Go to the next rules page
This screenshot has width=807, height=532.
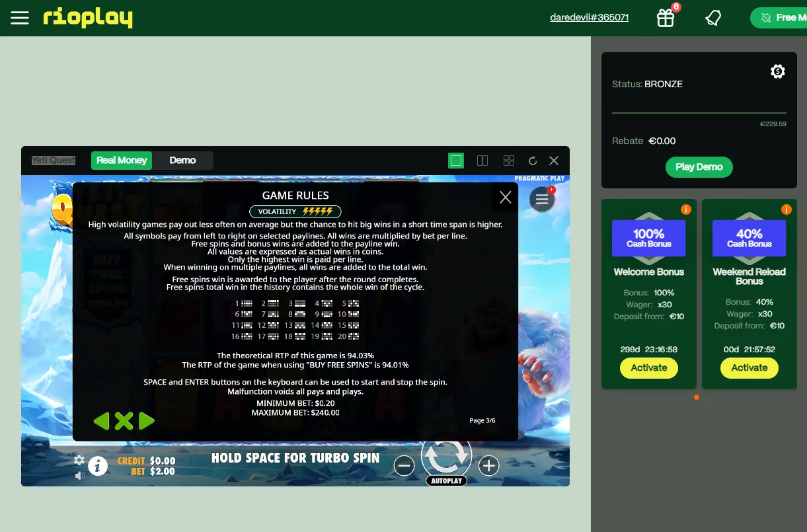(147, 421)
